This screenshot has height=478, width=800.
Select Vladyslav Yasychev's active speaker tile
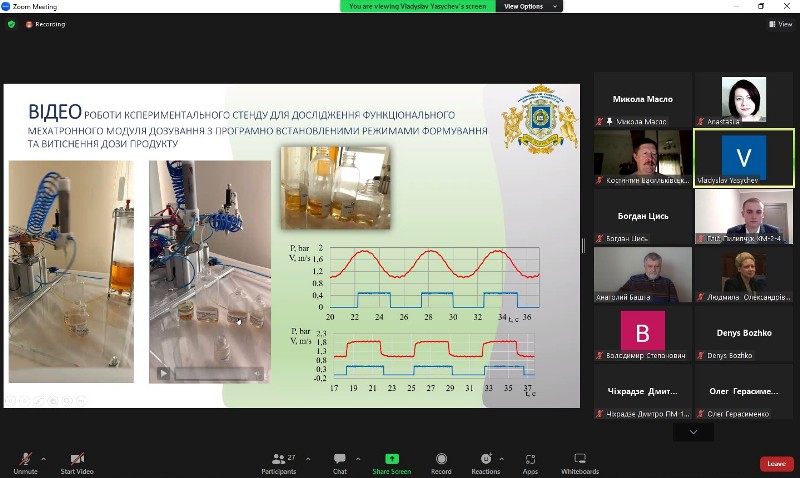[x=743, y=157]
